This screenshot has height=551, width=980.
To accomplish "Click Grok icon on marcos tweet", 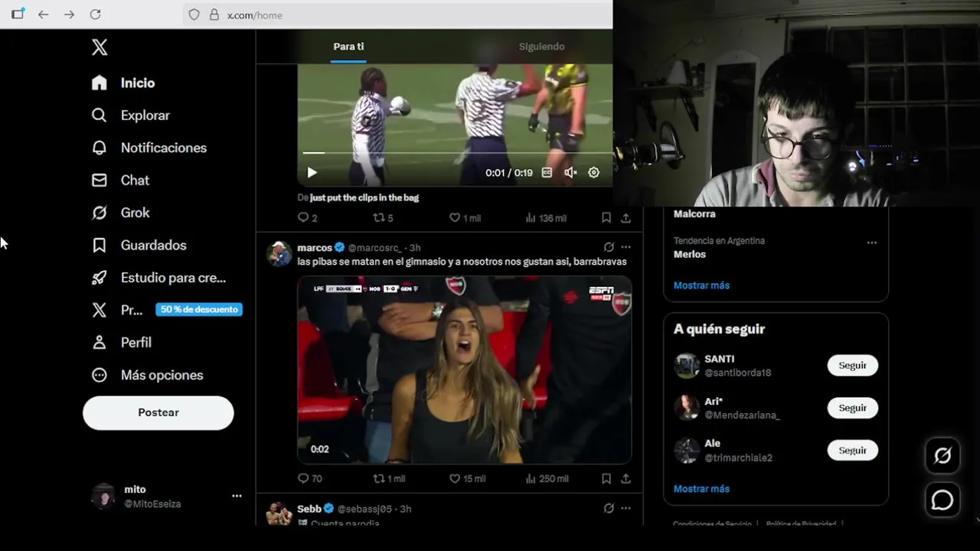I will (609, 247).
